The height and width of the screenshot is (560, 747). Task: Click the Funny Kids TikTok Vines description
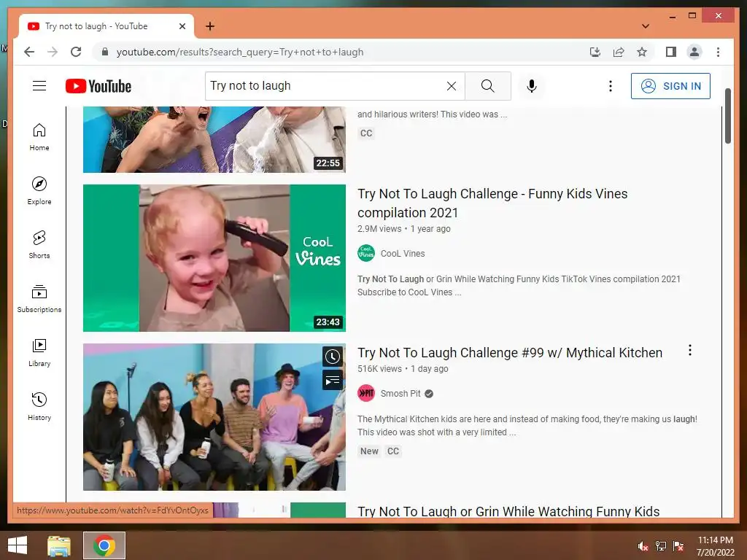point(519,285)
